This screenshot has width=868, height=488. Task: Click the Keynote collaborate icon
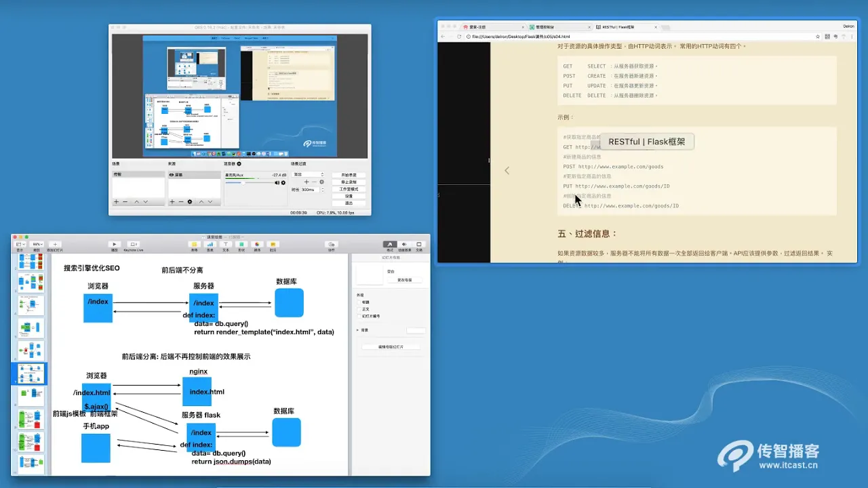331,244
